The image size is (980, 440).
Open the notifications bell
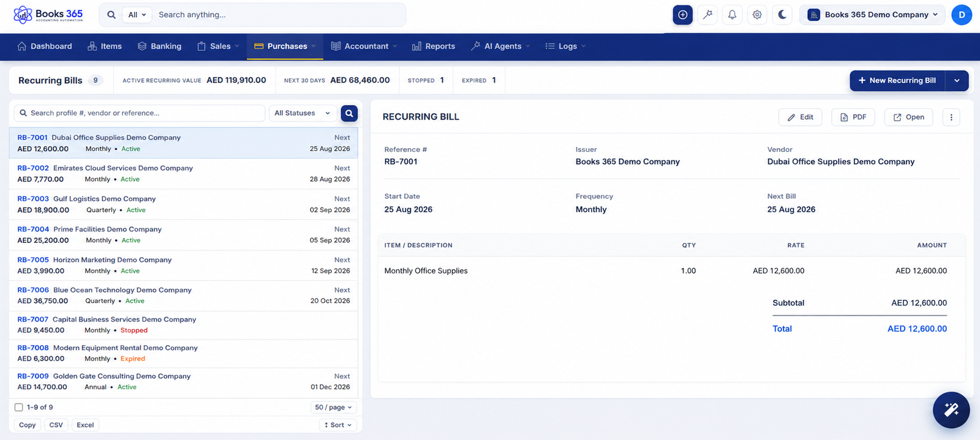[x=733, y=15]
